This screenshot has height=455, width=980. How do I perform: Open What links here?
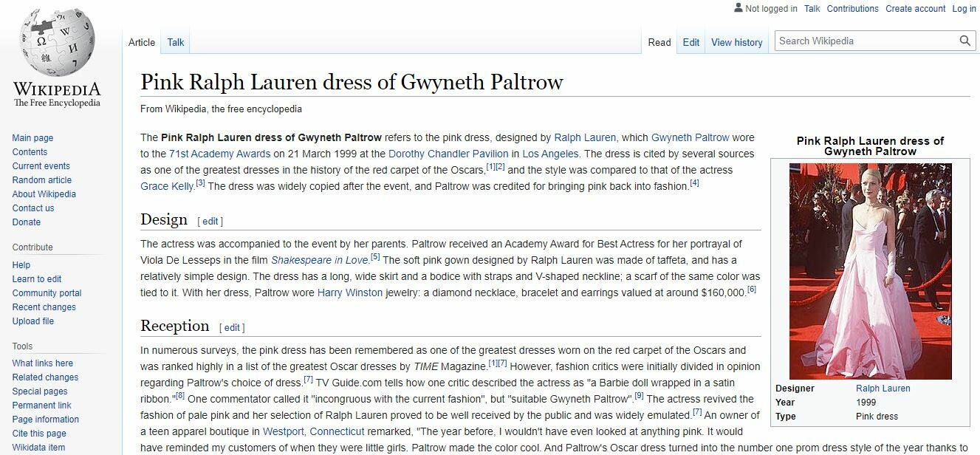(x=43, y=363)
